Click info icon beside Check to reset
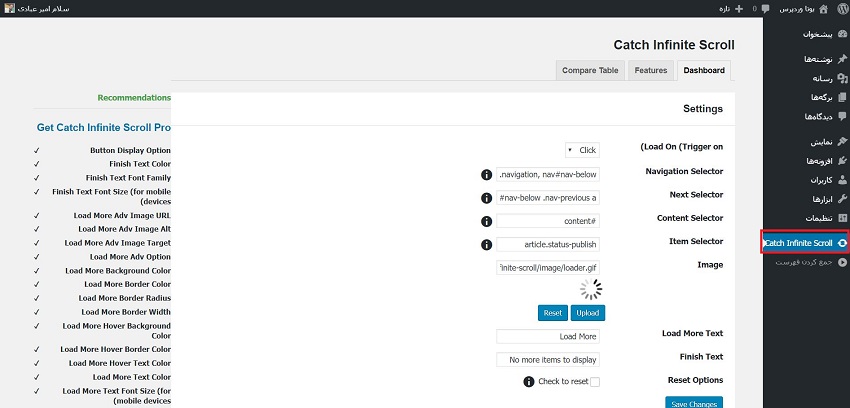This screenshot has width=850, height=408. click(529, 381)
